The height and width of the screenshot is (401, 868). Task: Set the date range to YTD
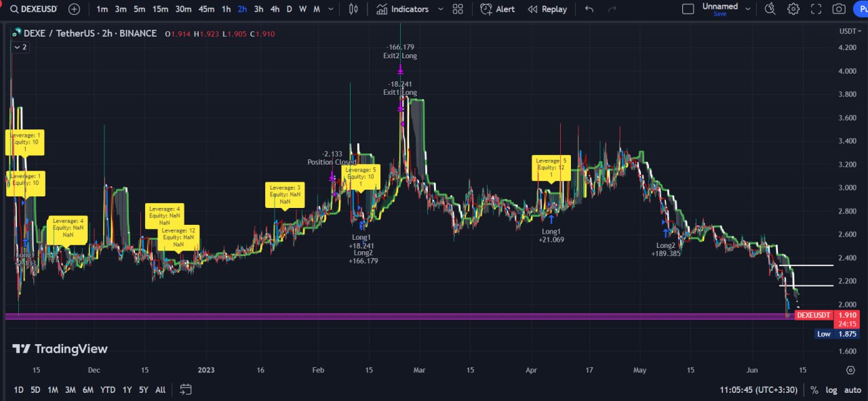pos(108,389)
